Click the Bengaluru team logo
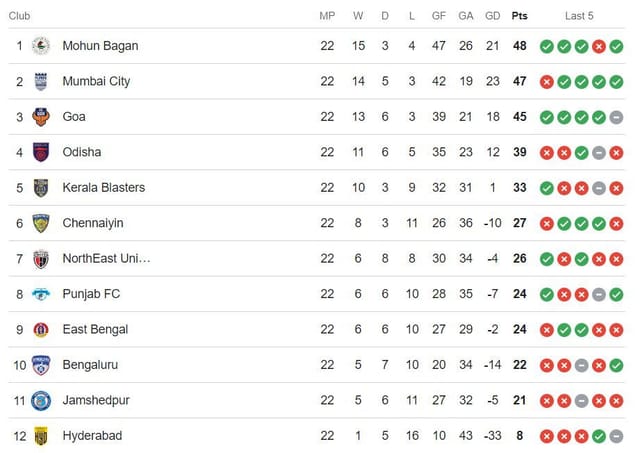This screenshot has width=640, height=453. (x=41, y=365)
